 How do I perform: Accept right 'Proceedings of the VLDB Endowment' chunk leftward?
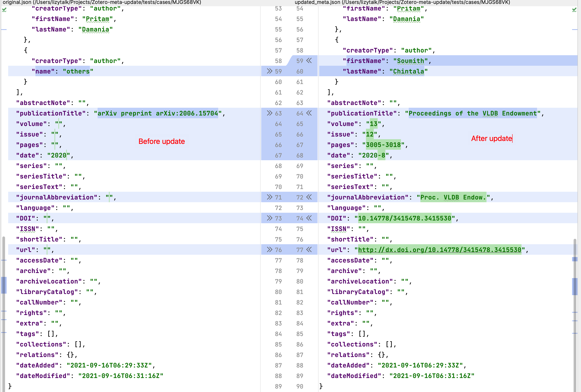click(x=309, y=113)
